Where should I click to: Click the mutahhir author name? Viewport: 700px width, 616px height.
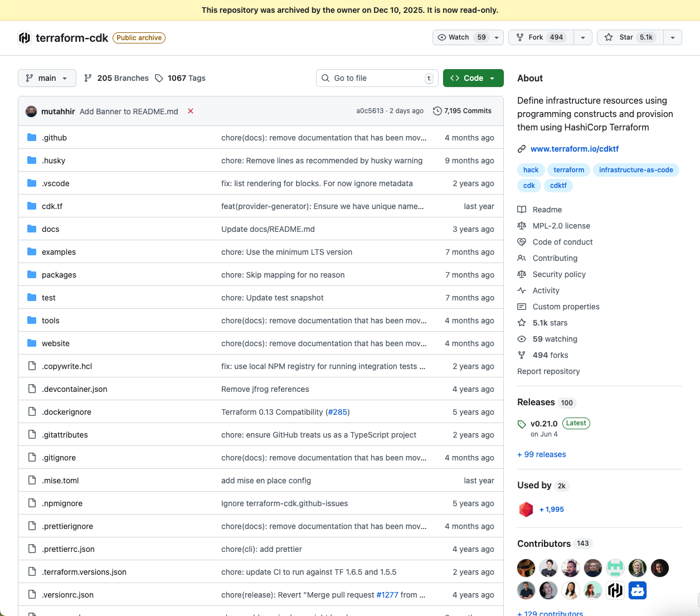(x=58, y=111)
